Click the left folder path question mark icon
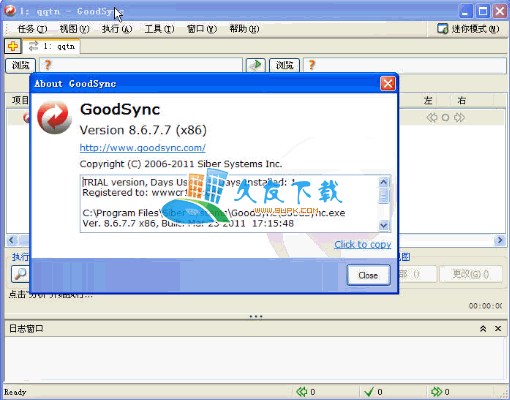 coord(48,65)
